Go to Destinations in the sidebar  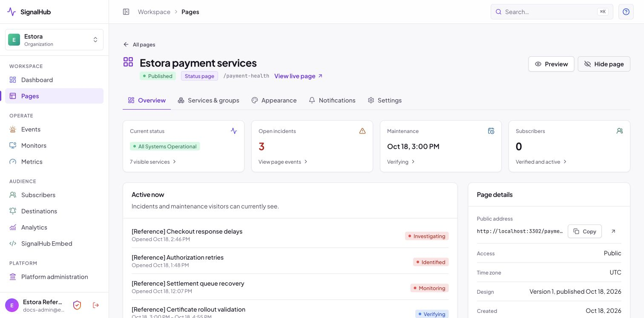pyautogui.click(x=54, y=211)
